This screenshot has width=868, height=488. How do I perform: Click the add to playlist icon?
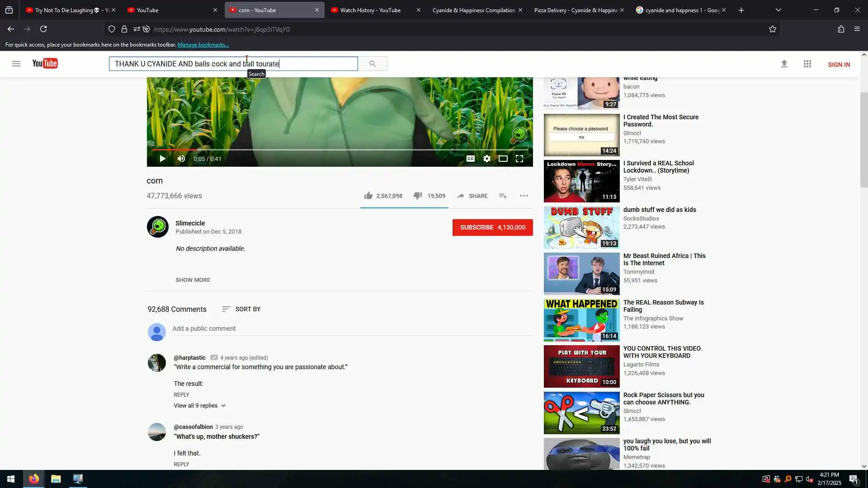click(x=503, y=196)
